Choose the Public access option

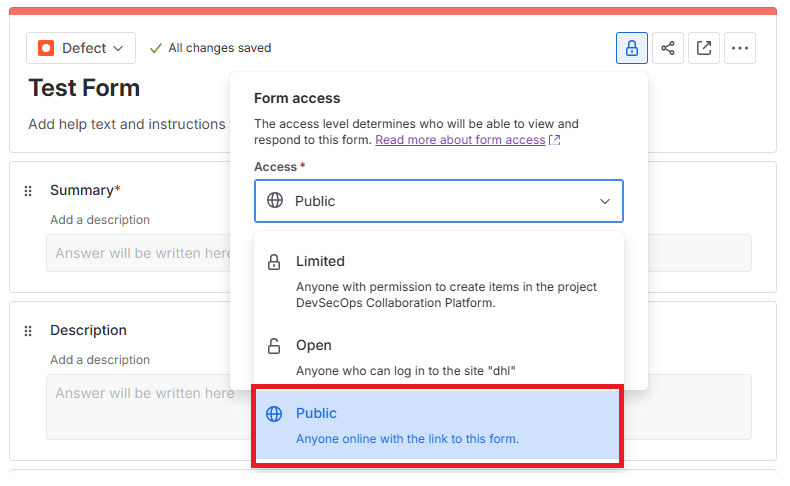(x=438, y=425)
